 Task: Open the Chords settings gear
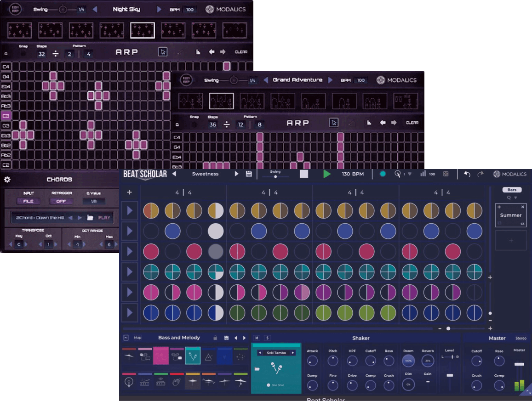pos(7,179)
